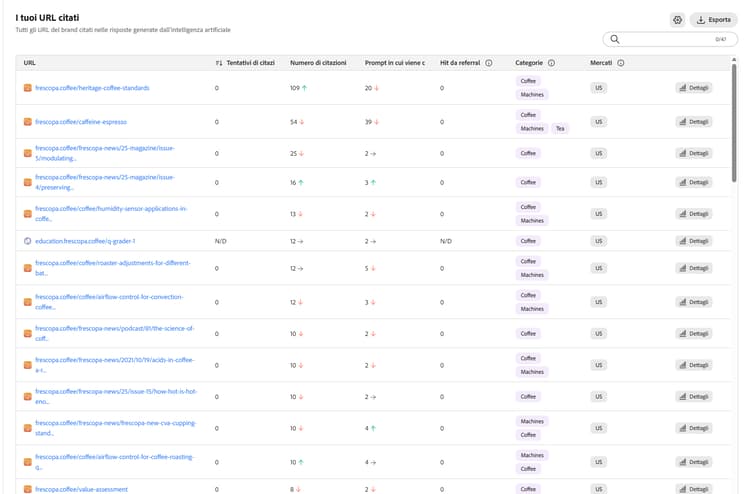The image size is (750, 494).
Task: Click the N/D referral value for q-grader-1
Action: pyautogui.click(x=446, y=241)
